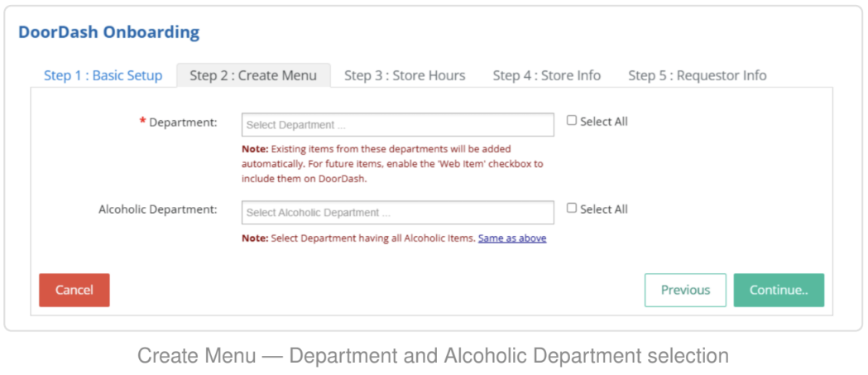This screenshot has width=868, height=375.
Task: Switch to Step 3 : Store Hours tab
Action: click(405, 75)
